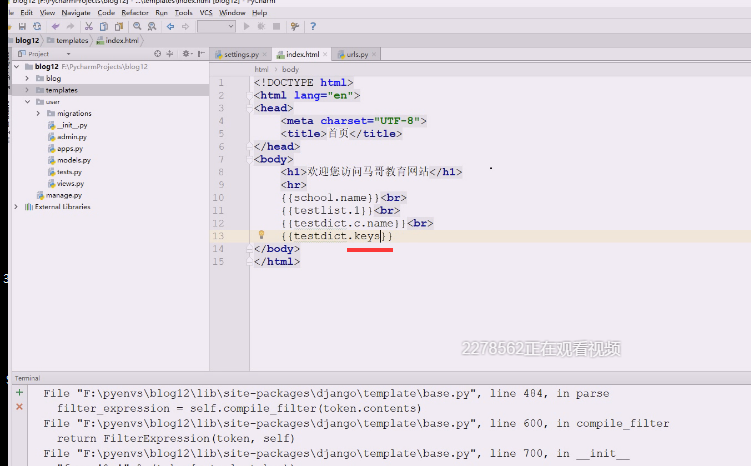Click the Replace toolbar icon

tap(152, 26)
